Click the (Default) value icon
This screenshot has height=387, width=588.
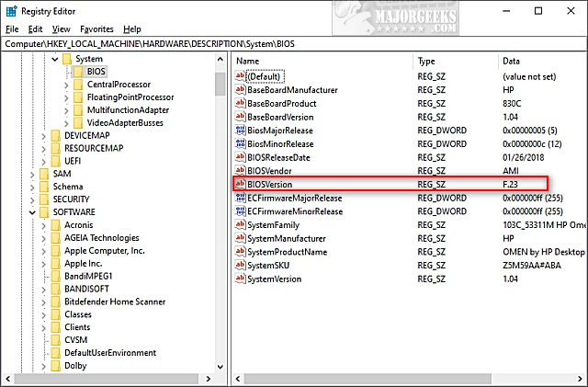(240, 76)
